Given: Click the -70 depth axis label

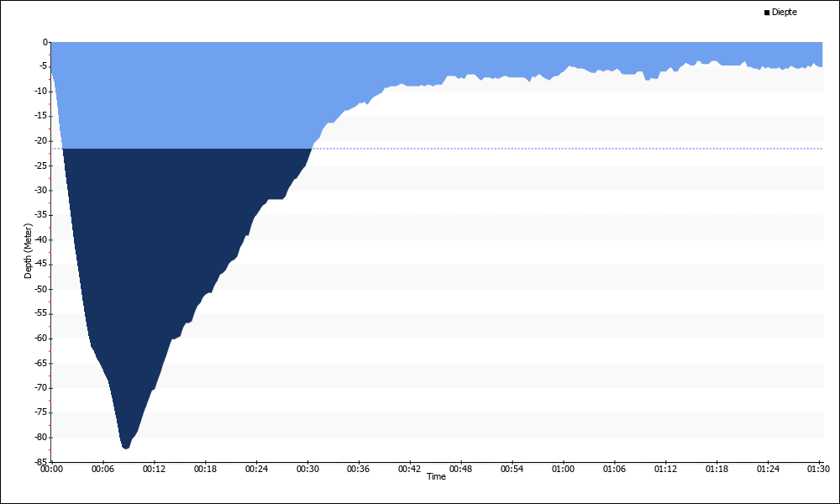Looking at the screenshot, I should click(x=41, y=388).
